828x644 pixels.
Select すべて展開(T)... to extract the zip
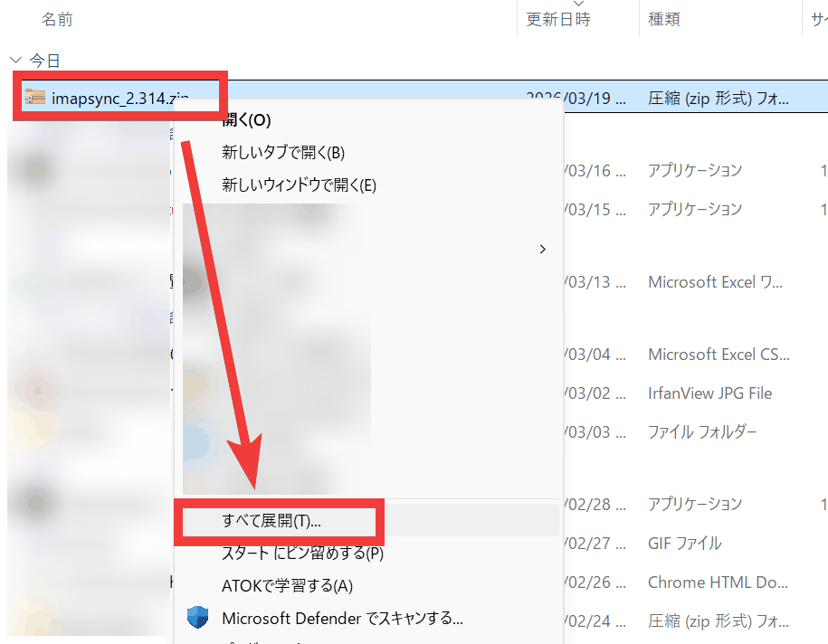(x=271, y=521)
